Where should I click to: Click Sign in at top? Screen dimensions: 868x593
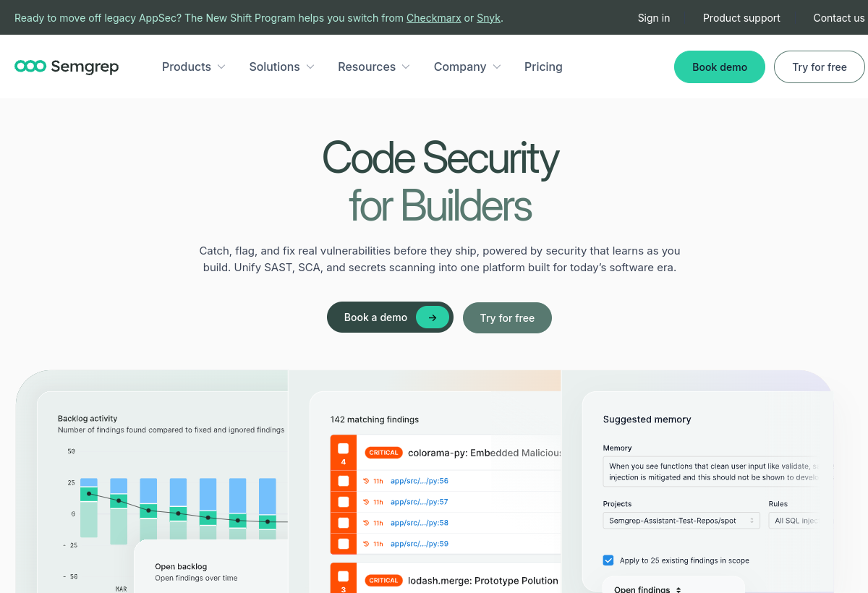654,18
